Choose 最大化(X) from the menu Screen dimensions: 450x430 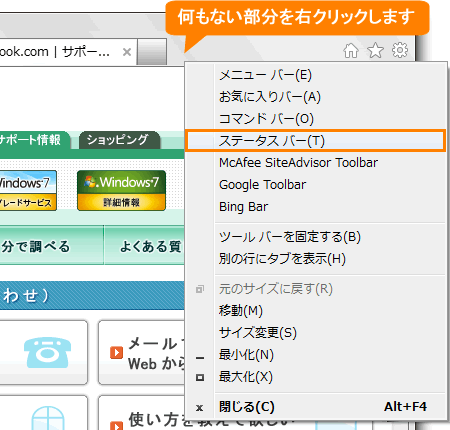315,377
